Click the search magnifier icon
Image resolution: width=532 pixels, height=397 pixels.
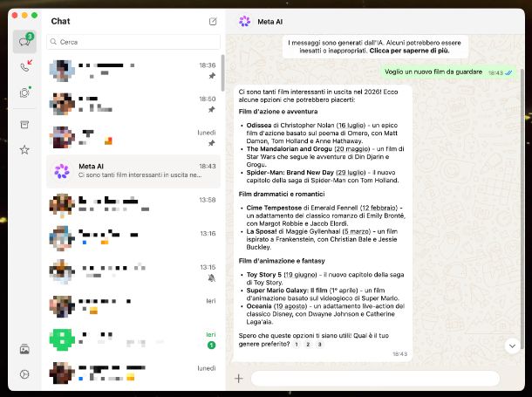tap(53, 42)
